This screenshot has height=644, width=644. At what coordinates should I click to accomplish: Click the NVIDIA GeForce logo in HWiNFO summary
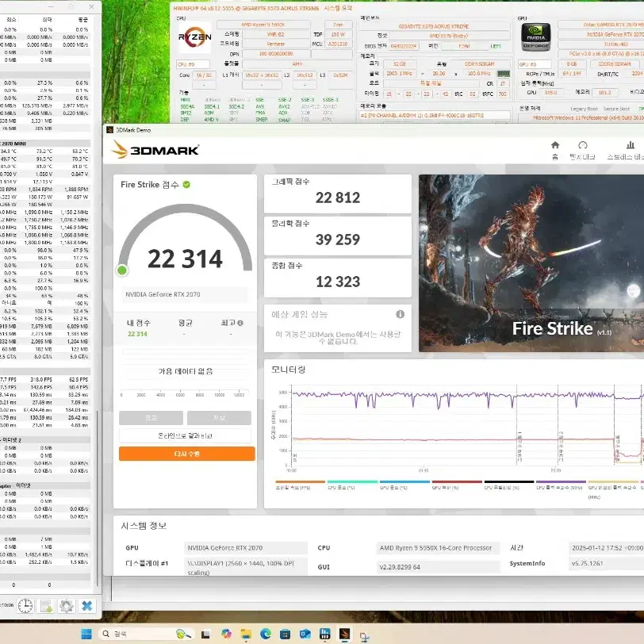(535, 37)
